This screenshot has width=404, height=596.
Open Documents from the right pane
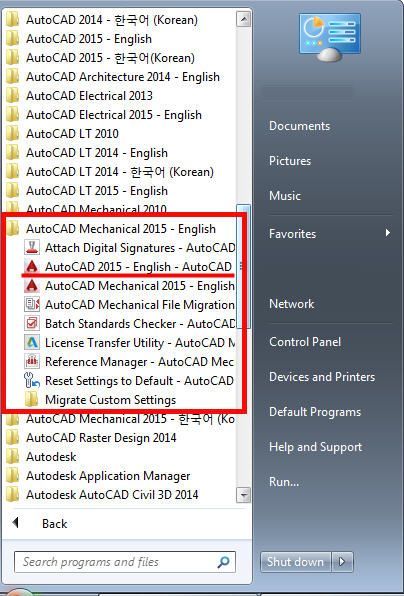click(299, 126)
